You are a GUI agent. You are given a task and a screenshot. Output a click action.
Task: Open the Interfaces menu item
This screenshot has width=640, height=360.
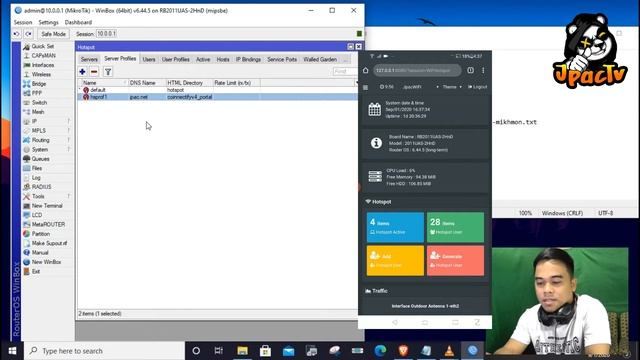42,65
